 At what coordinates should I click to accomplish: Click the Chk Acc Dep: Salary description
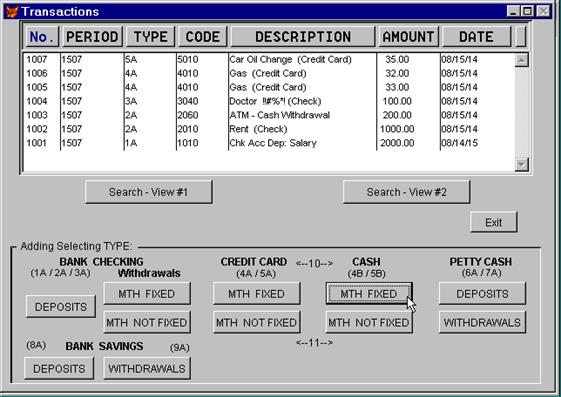pyautogui.click(x=273, y=143)
